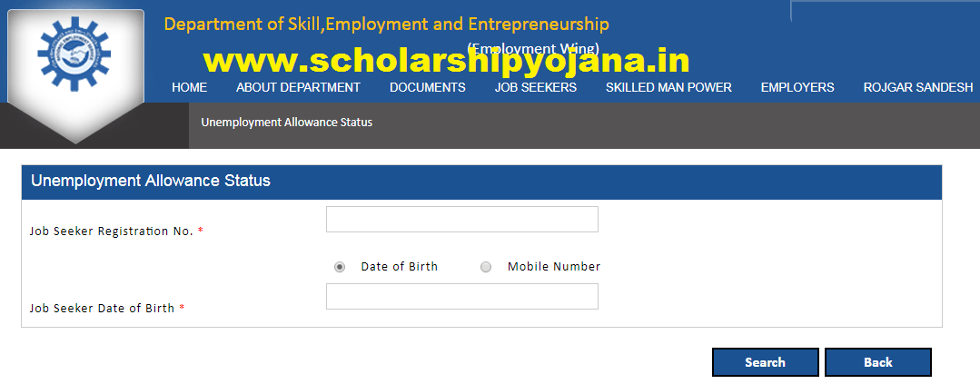980x384 pixels.
Task: Click the Unemployment Allowance Status breadcrumb text
Action: pos(286,123)
